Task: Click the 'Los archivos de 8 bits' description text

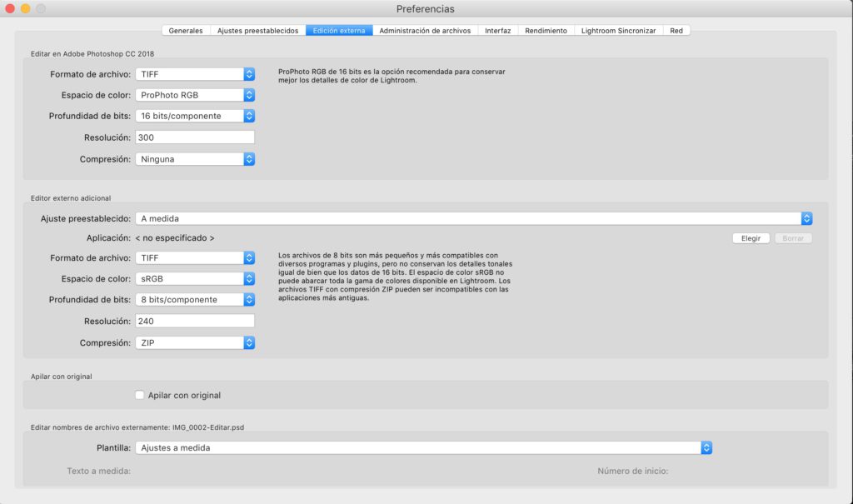Action: pos(395,277)
